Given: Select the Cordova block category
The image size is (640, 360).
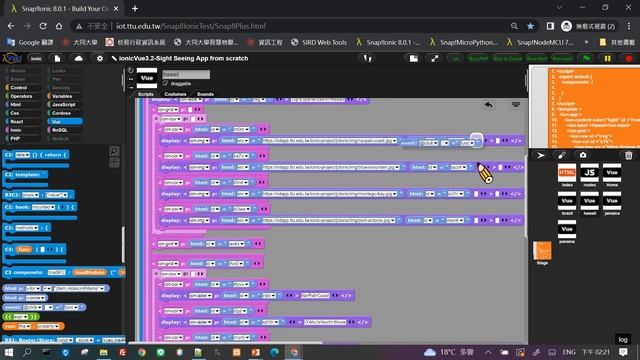Looking at the screenshot, I should tap(64, 113).
